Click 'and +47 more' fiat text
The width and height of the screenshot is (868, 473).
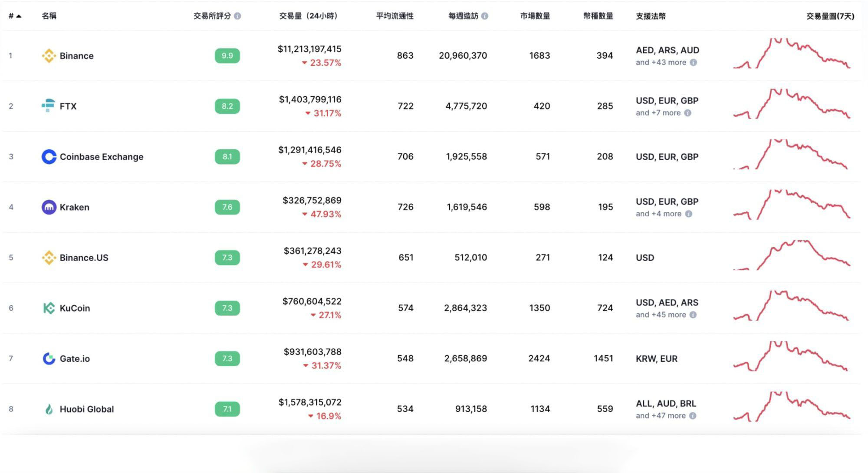tap(661, 416)
